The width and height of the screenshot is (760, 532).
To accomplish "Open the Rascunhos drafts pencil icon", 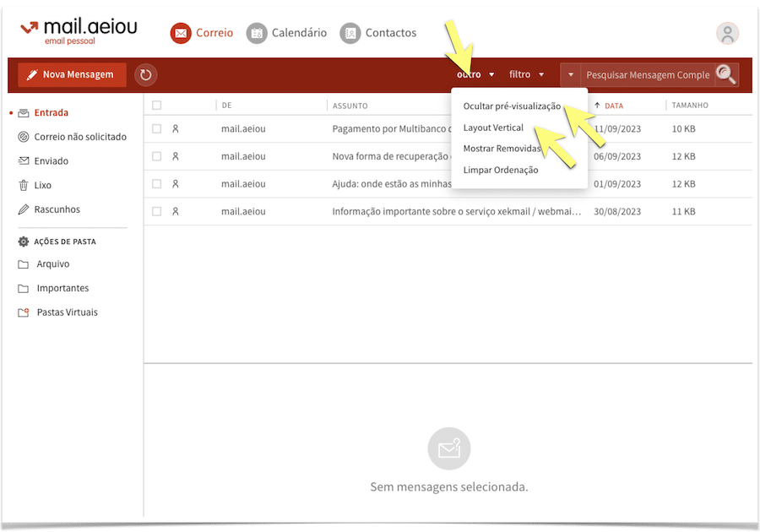I will [24, 209].
